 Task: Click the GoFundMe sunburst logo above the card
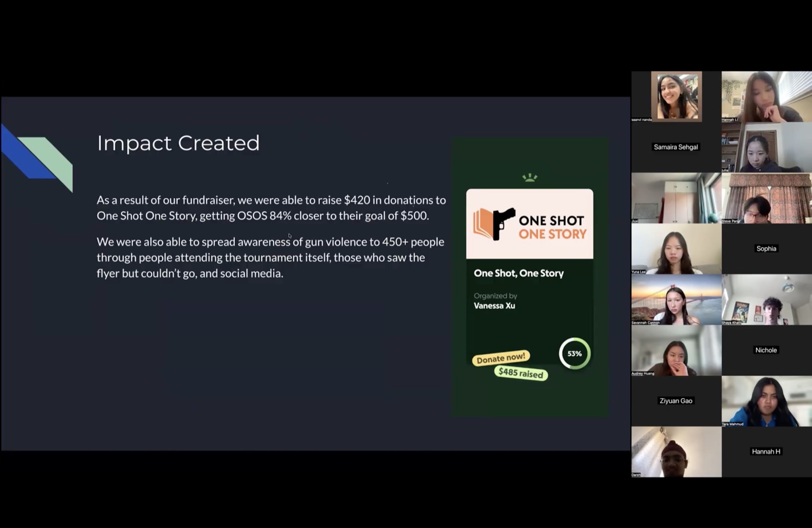530,177
